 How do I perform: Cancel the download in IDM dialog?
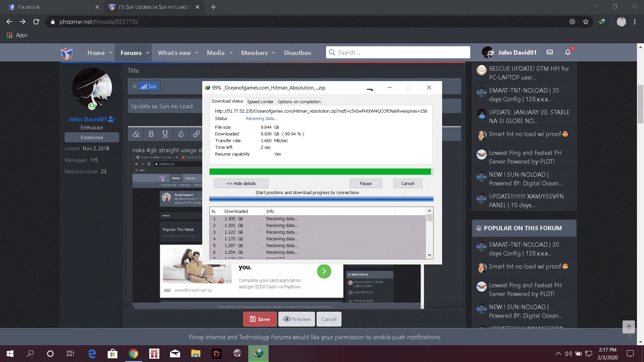click(x=408, y=183)
